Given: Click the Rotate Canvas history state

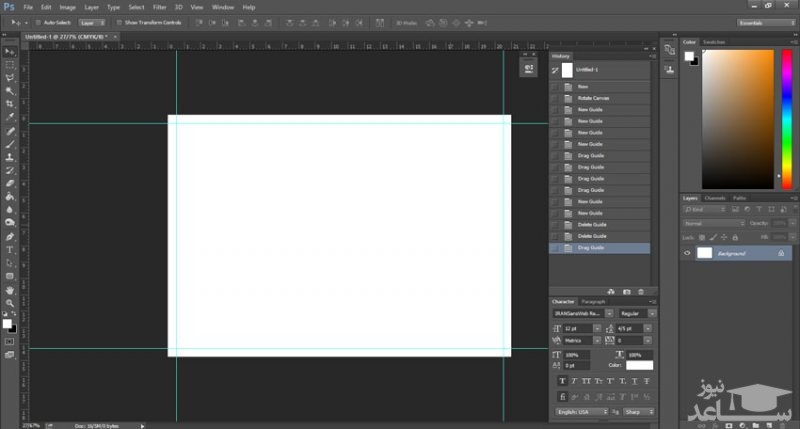Looking at the screenshot, I should pyautogui.click(x=593, y=98).
